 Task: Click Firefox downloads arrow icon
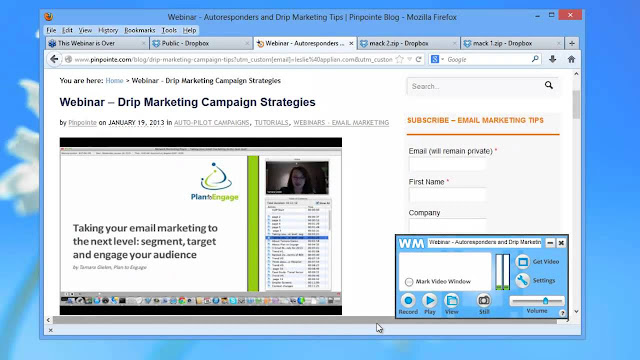(552, 59)
